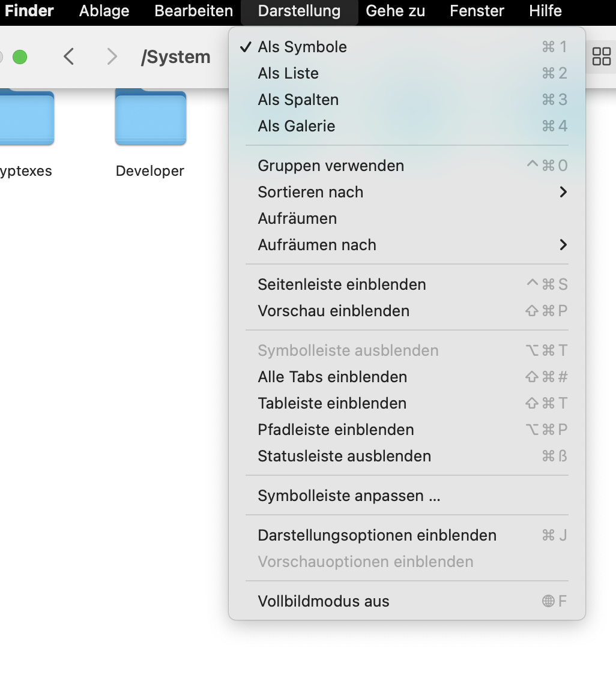Click the green fullscreen window button
Screen dimensions: 616x675
[x=20, y=57]
